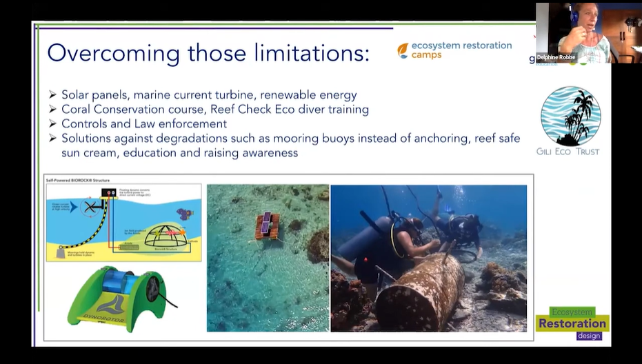Click the floating solar panel raft
Viewport: 642px width, 364px height.
[x=267, y=226]
